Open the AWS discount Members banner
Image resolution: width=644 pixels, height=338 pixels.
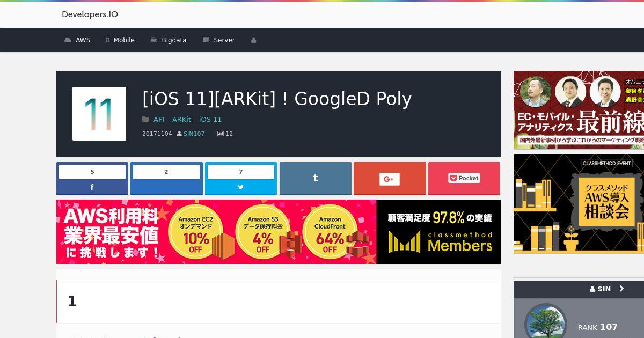pyautogui.click(x=279, y=232)
